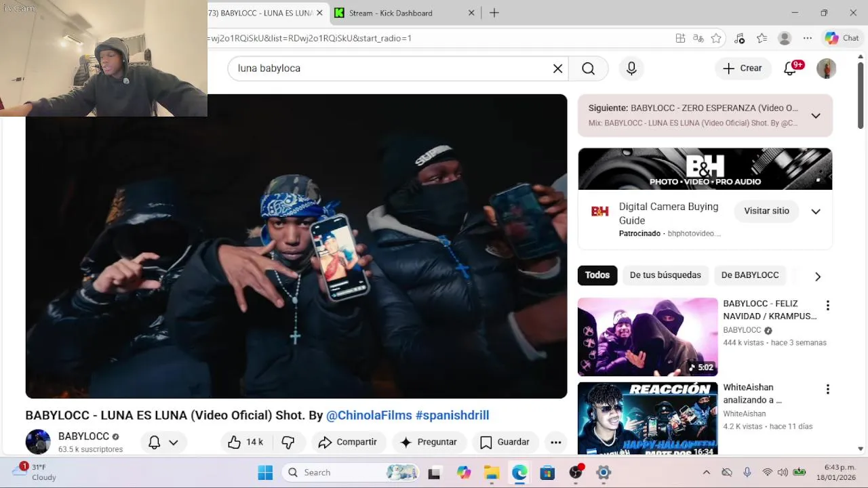Like the video with thumbs up 14 k
The image size is (868, 488).
(x=245, y=442)
